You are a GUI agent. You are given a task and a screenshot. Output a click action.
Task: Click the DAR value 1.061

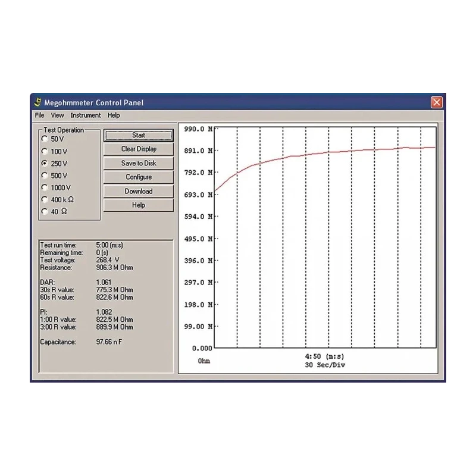pyautogui.click(x=104, y=282)
